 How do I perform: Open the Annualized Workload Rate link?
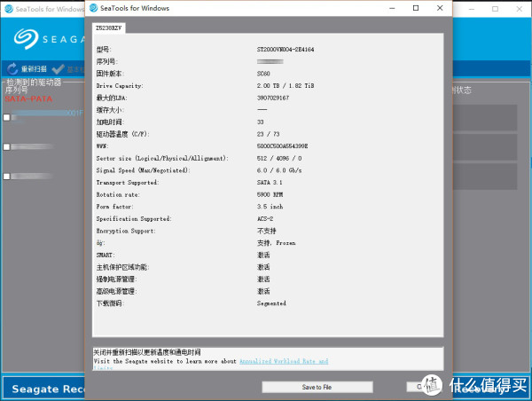click(x=284, y=361)
